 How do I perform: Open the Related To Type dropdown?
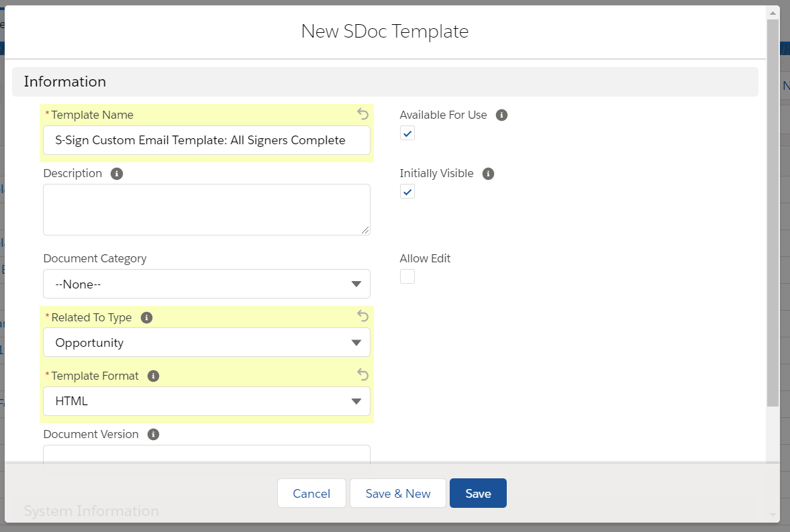(x=207, y=343)
